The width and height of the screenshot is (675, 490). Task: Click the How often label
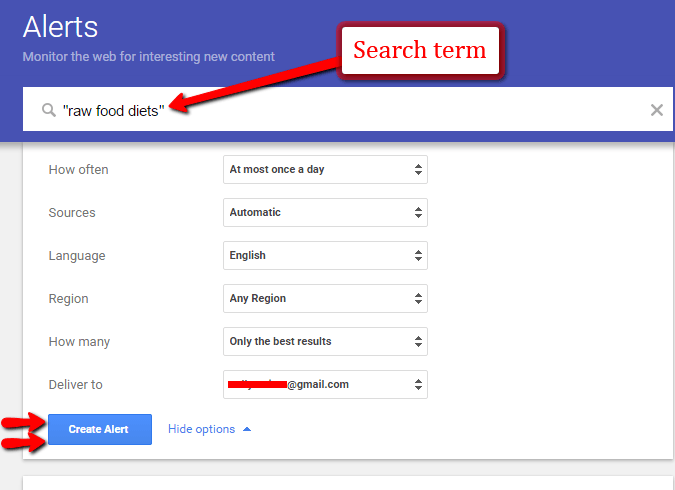coord(78,170)
